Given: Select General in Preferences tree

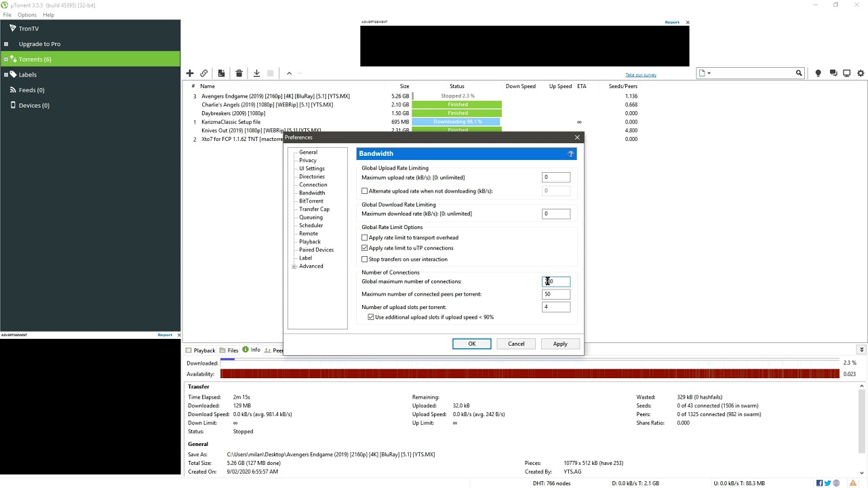Looking at the screenshot, I should point(308,152).
